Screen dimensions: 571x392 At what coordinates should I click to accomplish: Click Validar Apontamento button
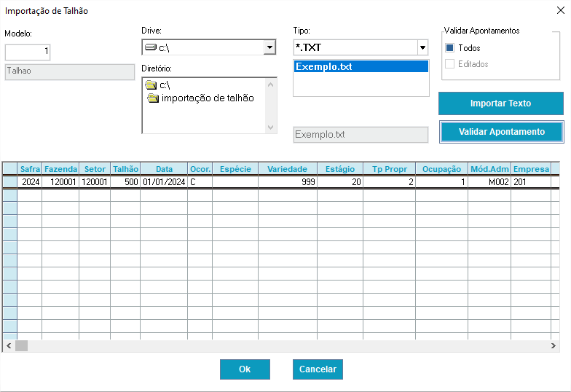click(501, 132)
